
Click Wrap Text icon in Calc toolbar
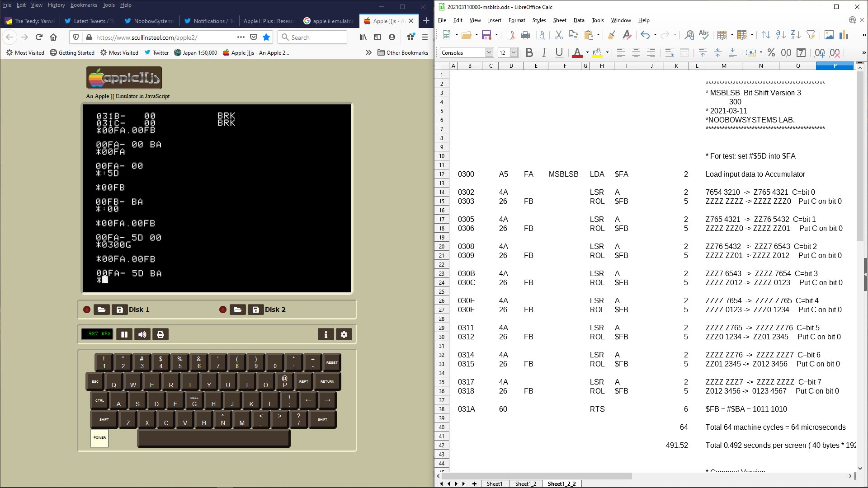pyautogui.click(x=670, y=53)
